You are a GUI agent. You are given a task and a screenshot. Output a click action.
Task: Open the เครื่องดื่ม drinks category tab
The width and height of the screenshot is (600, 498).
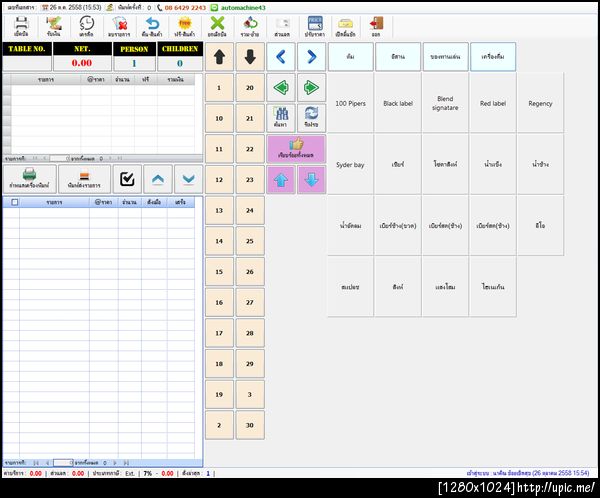pyautogui.click(x=493, y=57)
